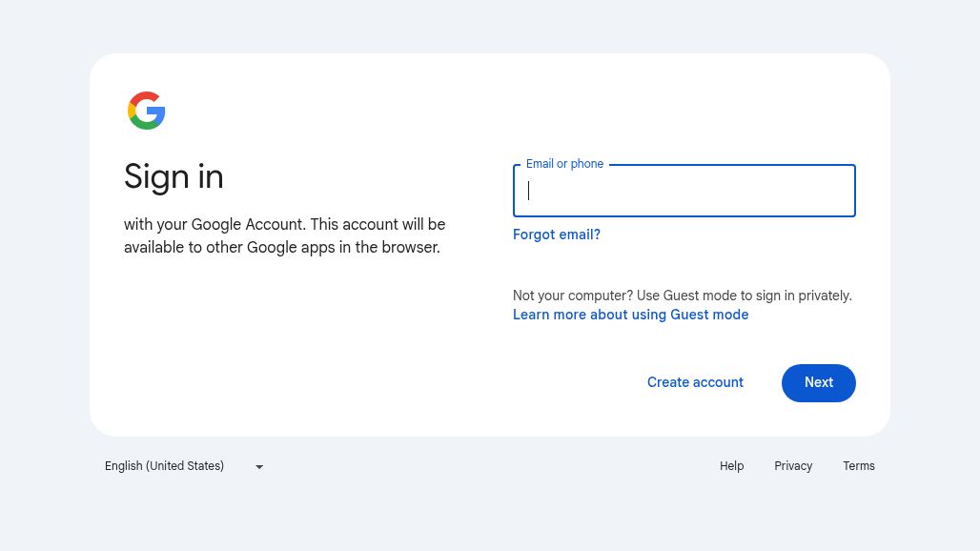Open the Help footer link
The image size is (980, 551).
[731, 466]
